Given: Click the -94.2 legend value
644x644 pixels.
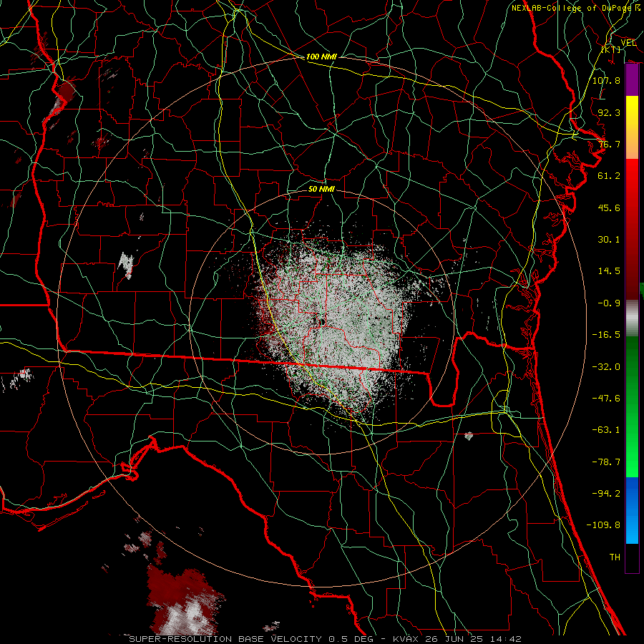Looking at the screenshot, I should pyautogui.click(x=606, y=494).
